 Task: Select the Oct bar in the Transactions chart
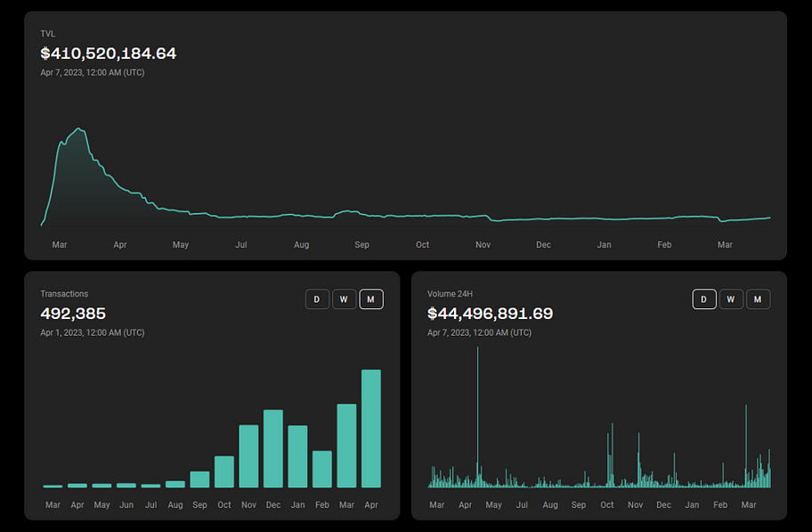click(x=224, y=472)
